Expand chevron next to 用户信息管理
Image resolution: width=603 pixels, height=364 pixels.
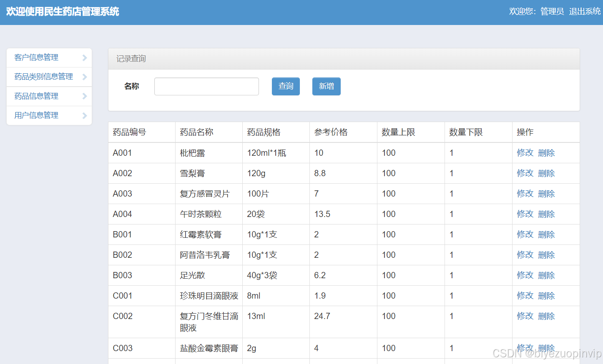[x=85, y=115]
